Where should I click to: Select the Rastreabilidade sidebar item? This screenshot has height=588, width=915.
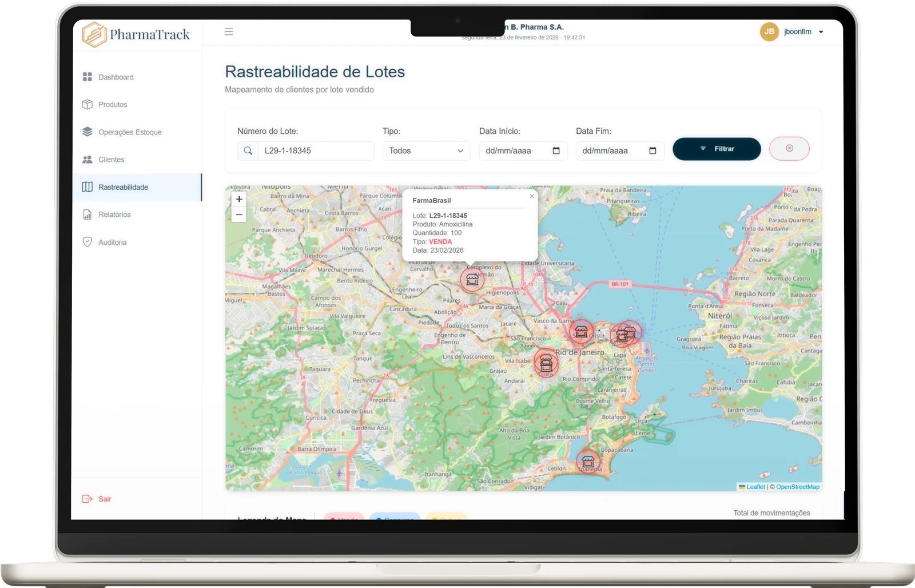pos(137,187)
